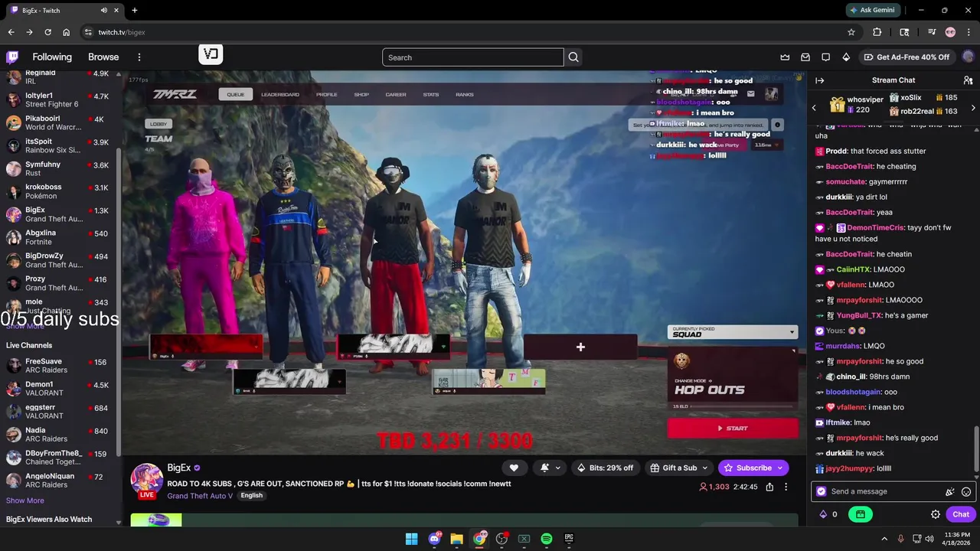Image resolution: width=980 pixels, height=551 pixels.
Task: Toggle notification bell for BigEx
Action: coord(543,468)
